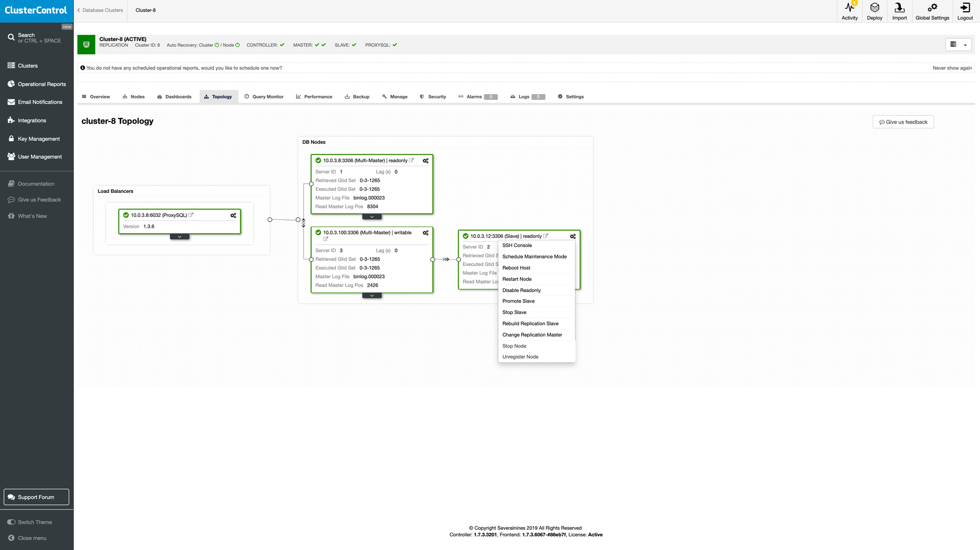Open gear menu on ProxySQL node 10.0.3.8:6032
Screen dimensions: 980x550
[233, 215]
